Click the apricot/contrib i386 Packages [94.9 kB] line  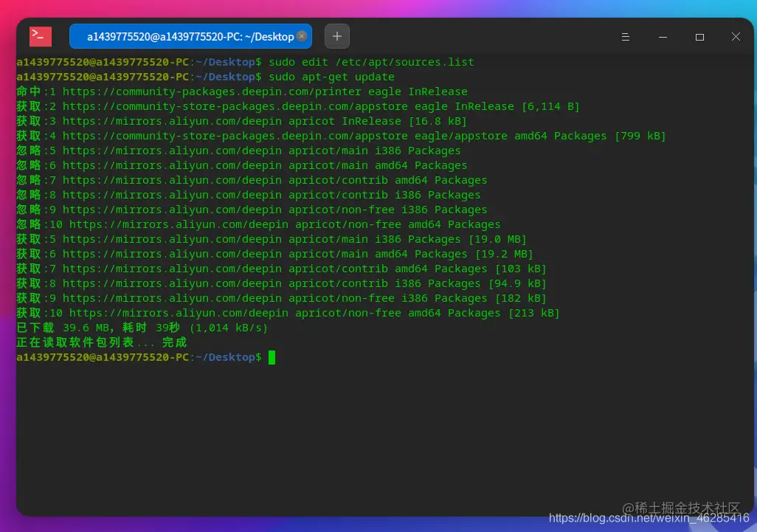[x=281, y=283]
